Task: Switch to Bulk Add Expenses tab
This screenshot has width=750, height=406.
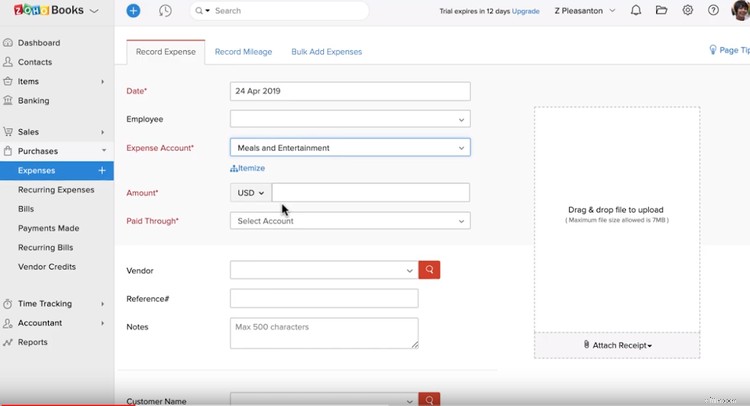Action: point(326,52)
